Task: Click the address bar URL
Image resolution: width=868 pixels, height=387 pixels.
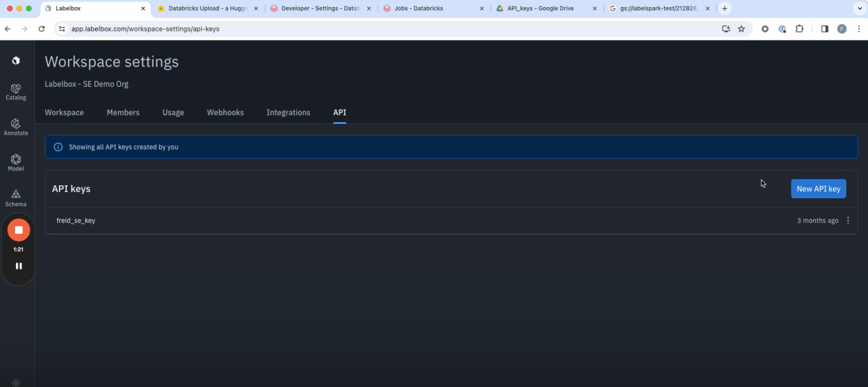Action: 145,29
